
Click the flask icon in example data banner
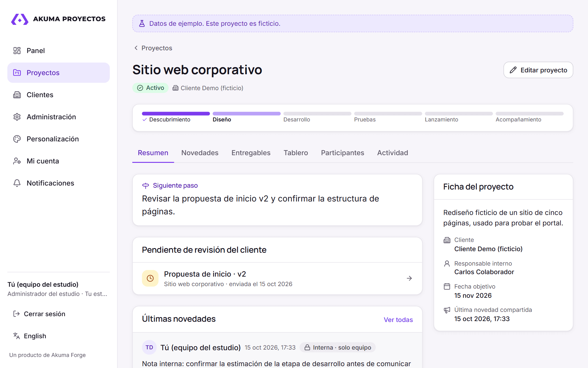pyautogui.click(x=142, y=24)
